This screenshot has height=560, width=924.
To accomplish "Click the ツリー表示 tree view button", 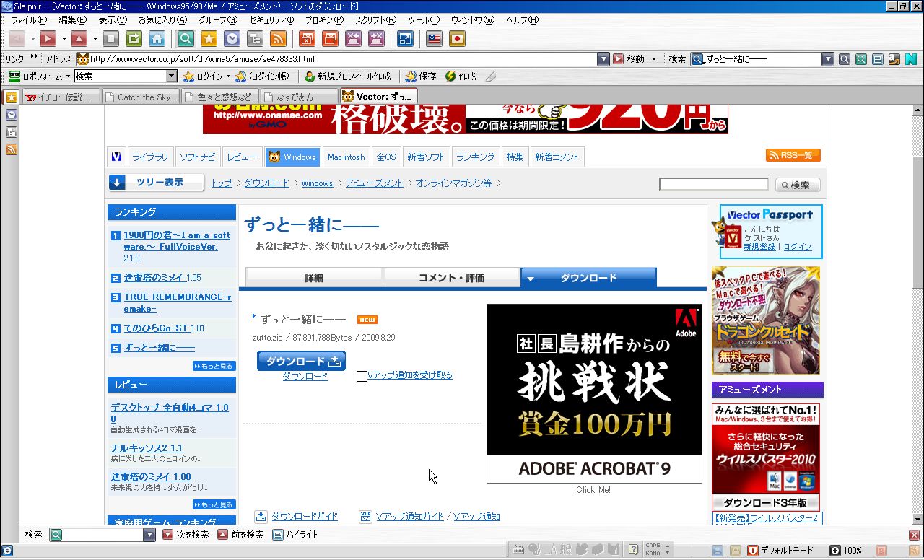I will coord(157,183).
